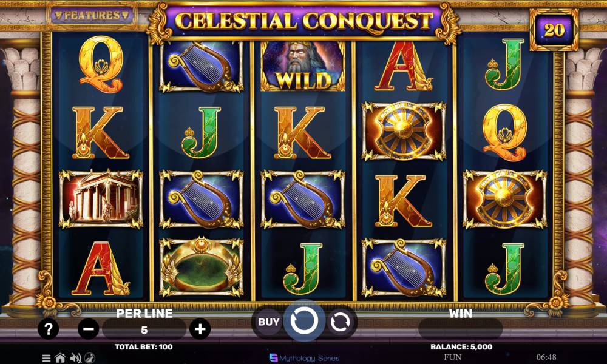The width and height of the screenshot is (607, 364).
Task: Increase bet per line with plus
Action: (200, 329)
